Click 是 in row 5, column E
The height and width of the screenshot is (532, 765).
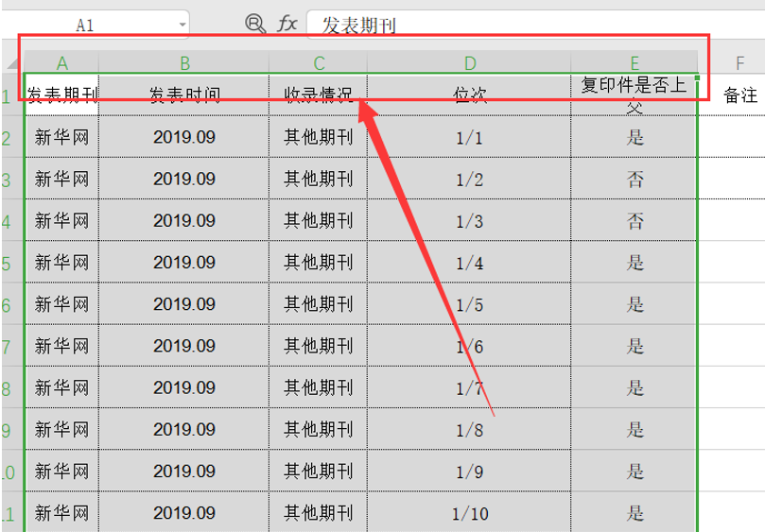pos(635,262)
